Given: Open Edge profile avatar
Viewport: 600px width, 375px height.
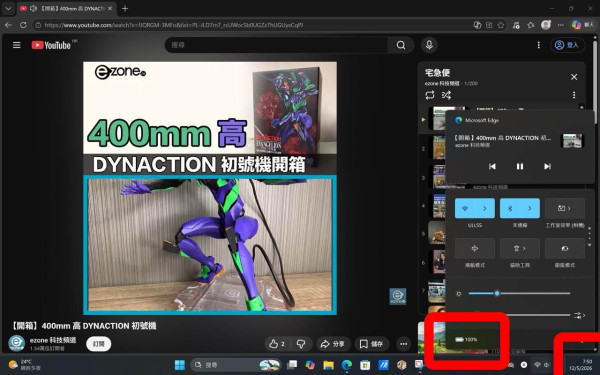Looking at the screenshot, I should pos(546,25).
